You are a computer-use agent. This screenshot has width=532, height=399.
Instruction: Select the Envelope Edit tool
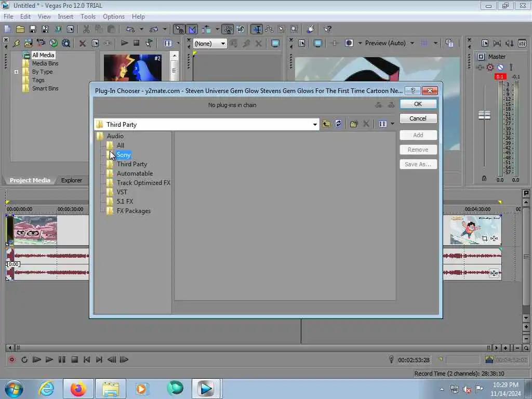[x=270, y=30]
